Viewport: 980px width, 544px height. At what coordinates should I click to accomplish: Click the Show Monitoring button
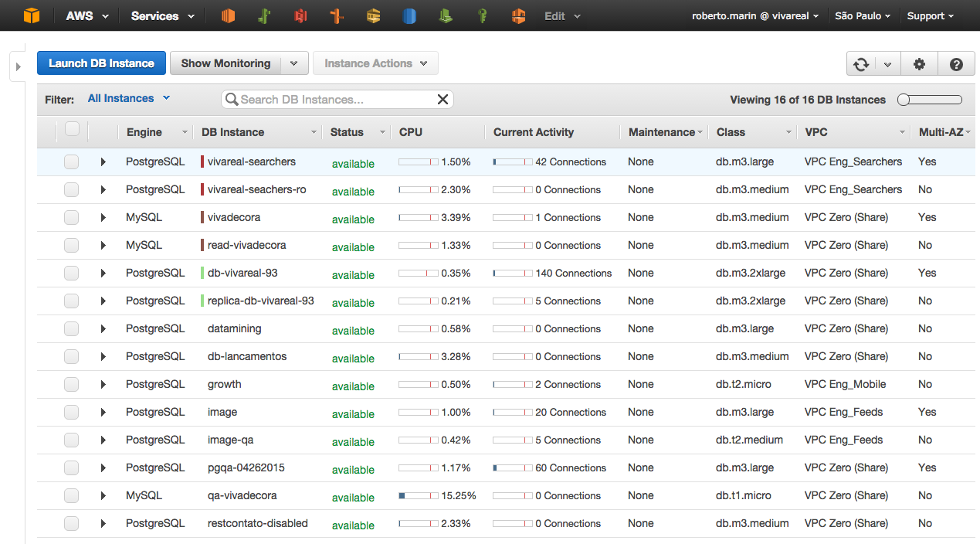226,63
